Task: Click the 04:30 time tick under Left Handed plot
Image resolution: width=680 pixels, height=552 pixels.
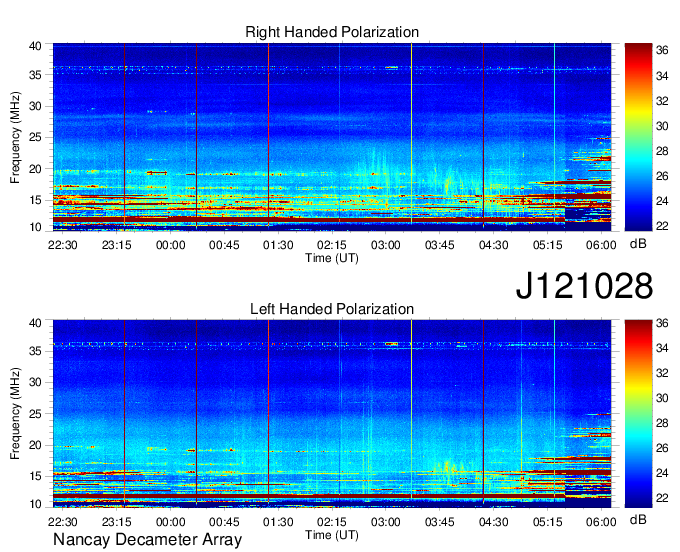Action: tap(494, 522)
